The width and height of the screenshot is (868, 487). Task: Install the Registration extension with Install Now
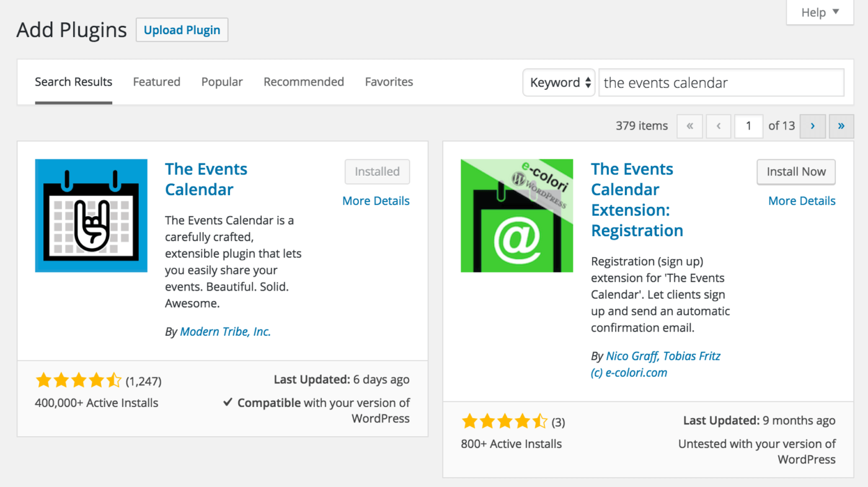[x=795, y=172]
